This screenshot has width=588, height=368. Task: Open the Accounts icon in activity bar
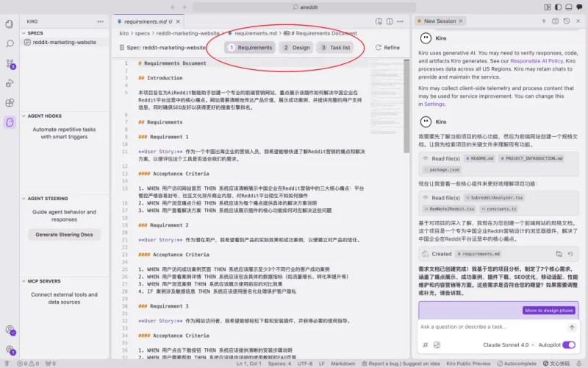point(10,330)
